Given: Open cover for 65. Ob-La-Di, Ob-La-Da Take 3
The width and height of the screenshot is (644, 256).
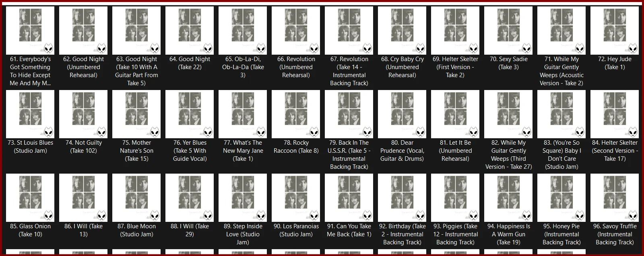Looking at the screenshot, I should click(x=243, y=31).
